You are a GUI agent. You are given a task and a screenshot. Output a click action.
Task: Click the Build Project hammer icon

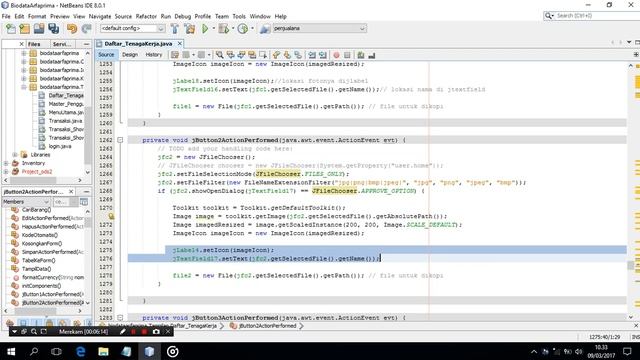(x=175, y=29)
